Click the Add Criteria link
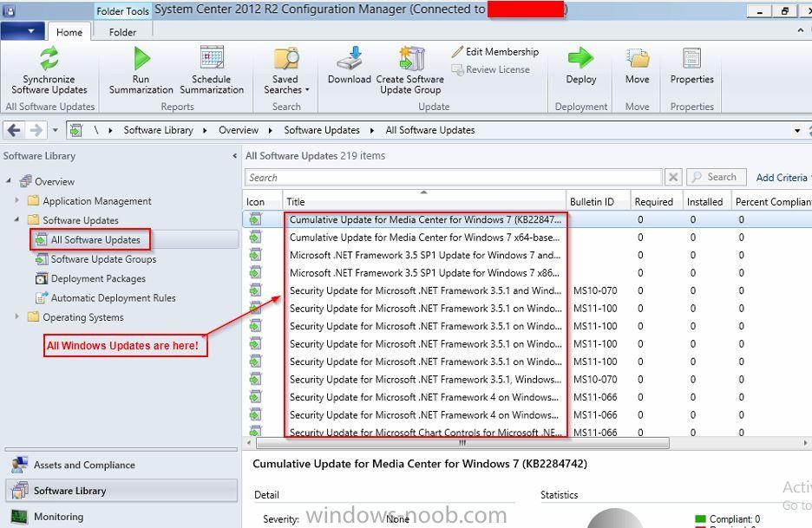Viewport: 812px width, 528px height. point(782,178)
